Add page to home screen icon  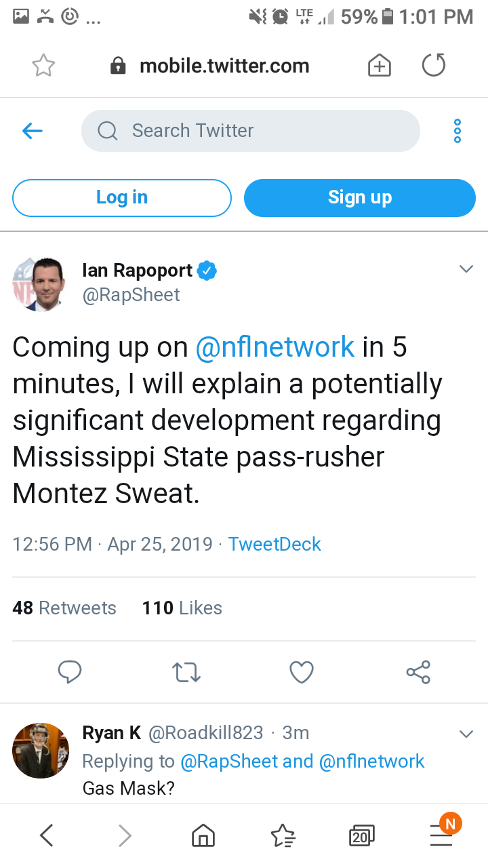click(379, 65)
